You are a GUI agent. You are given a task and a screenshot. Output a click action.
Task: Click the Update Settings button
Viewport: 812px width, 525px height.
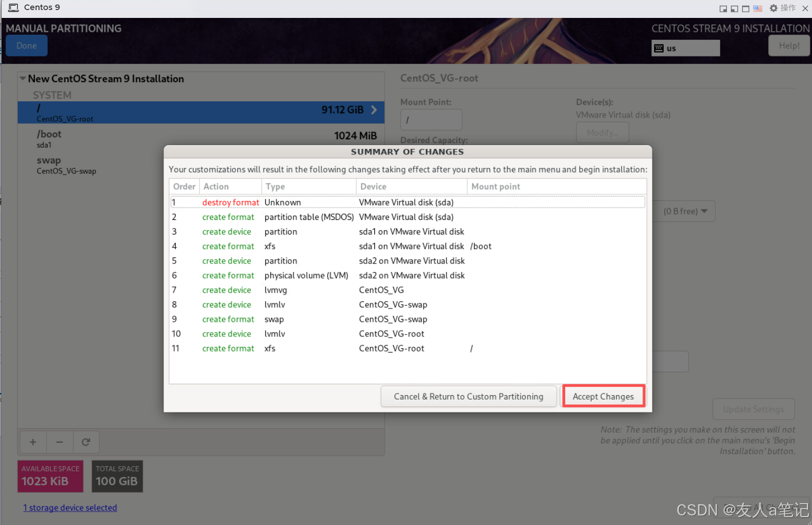tap(753, 409)
